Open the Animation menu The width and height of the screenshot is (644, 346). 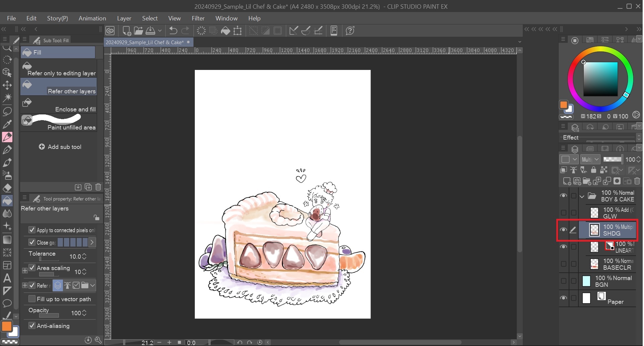(92, 18)
